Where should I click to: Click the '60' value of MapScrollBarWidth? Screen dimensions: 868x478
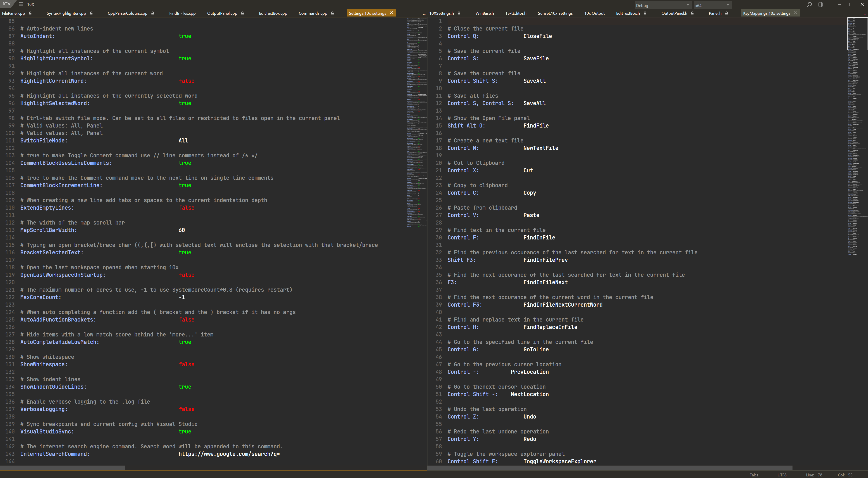(182, 230)
